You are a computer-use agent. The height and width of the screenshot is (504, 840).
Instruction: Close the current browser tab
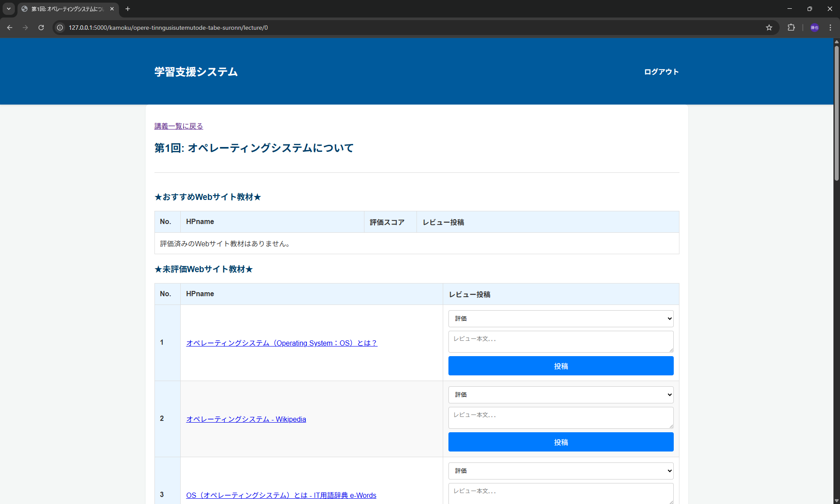[112, 9]
